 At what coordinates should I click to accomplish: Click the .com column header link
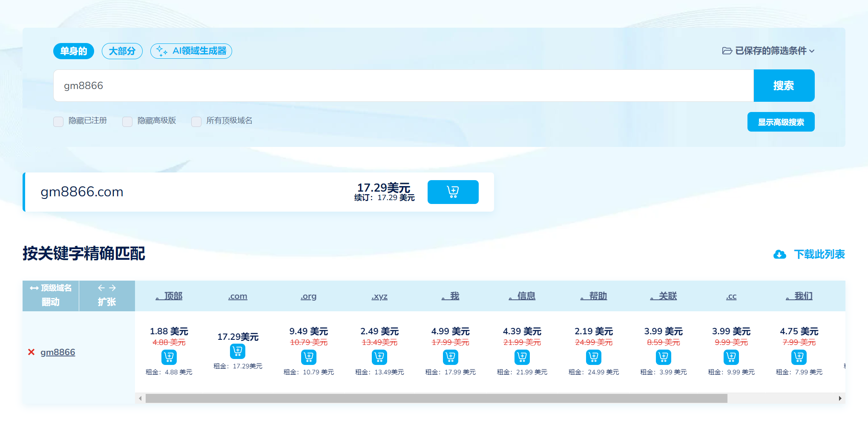(x=238, y=296)
